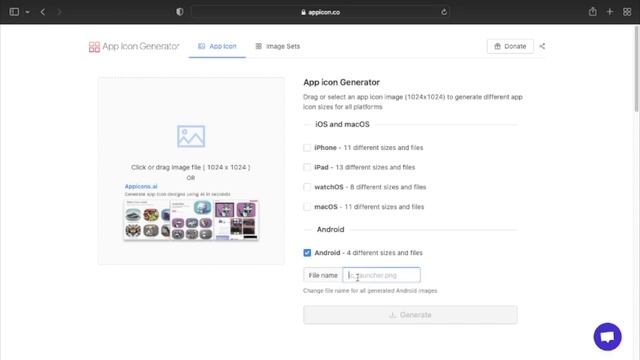Enable the iPad checkbox
This screenshot has width=640, height=360.
click(x=307, y=167)
